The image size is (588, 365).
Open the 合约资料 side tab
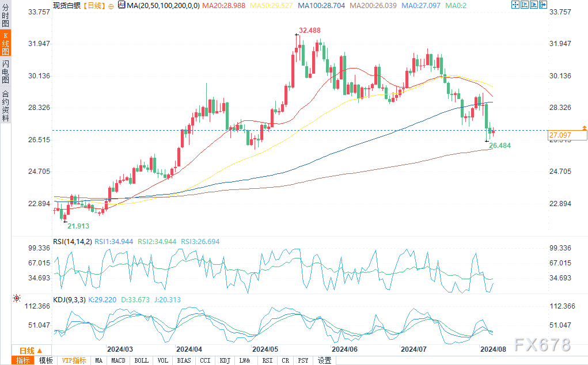pos(5,106)
